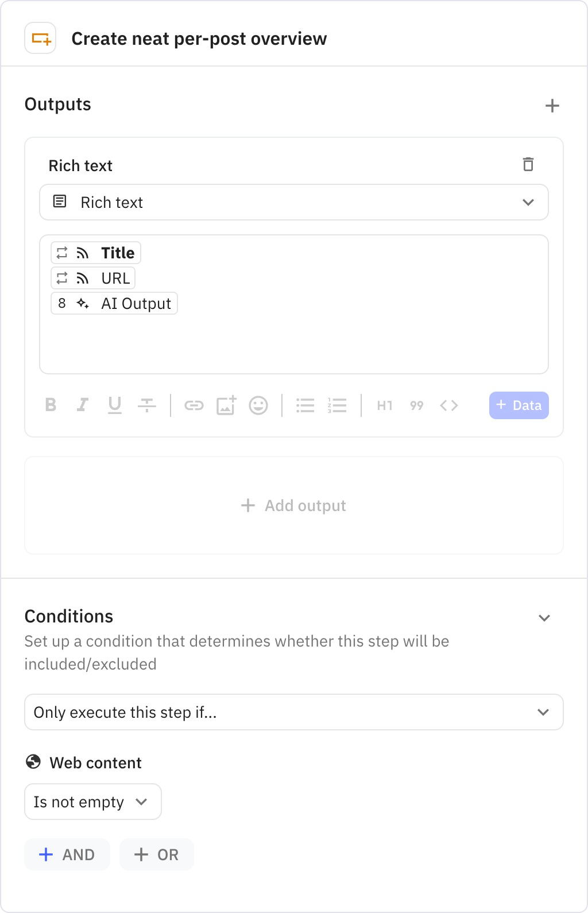Add a new output with the plus icon
The height and width of the screenshot is (913, 588).
pyautogui.click(x=552, y=105)
